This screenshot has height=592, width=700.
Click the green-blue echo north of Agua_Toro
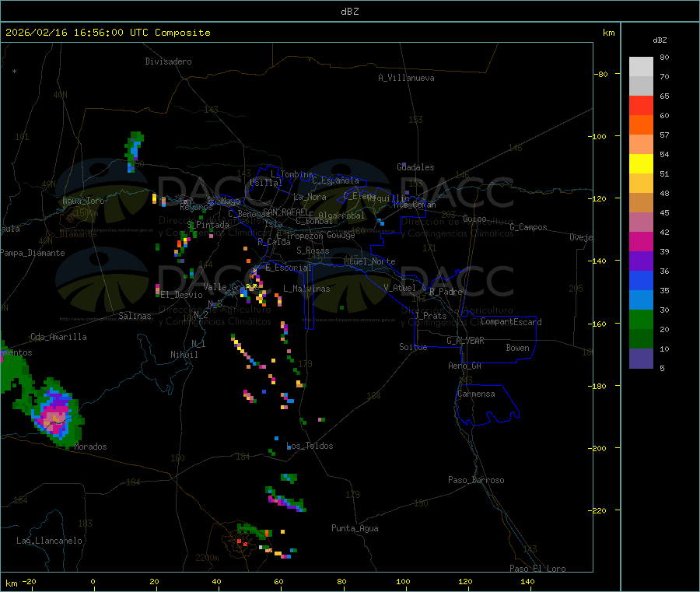tap(134, 152)
